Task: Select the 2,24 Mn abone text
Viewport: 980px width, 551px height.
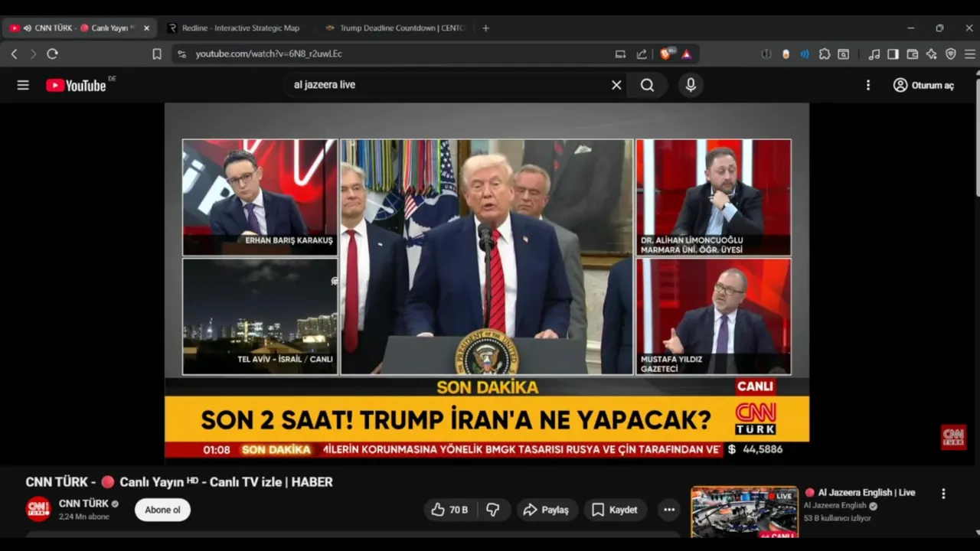Action: point(84,517)
